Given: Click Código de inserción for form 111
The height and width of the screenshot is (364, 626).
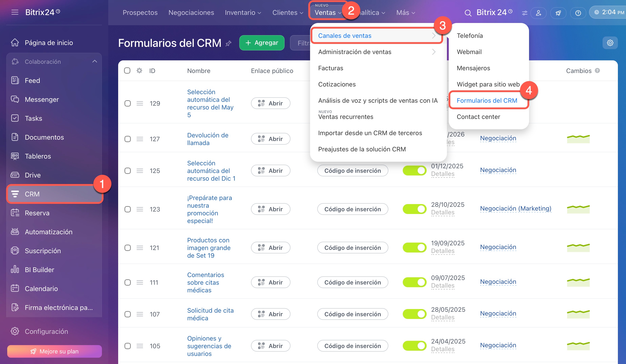Looking at the screenshot, I should tap(352, 282).
